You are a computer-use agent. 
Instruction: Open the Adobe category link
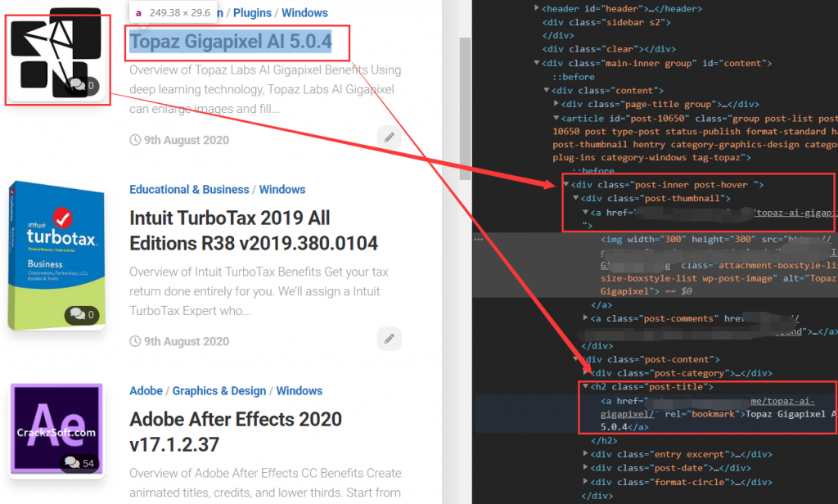(146, 391)
